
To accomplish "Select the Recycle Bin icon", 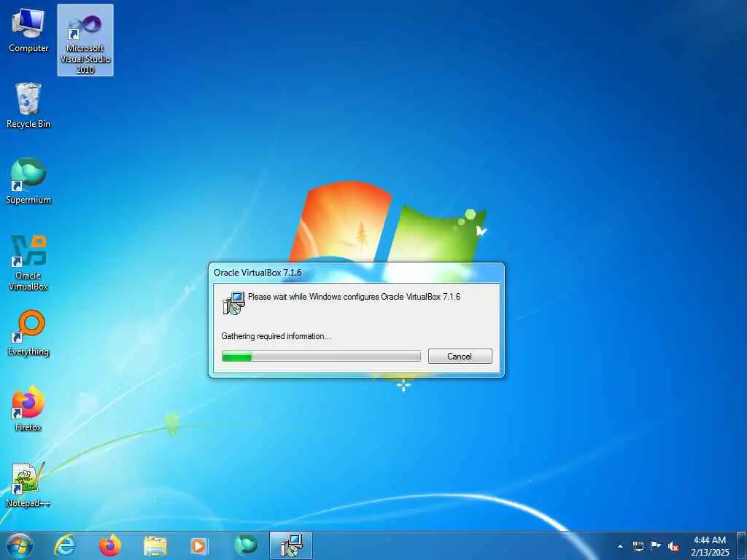I will click(28, 106).
